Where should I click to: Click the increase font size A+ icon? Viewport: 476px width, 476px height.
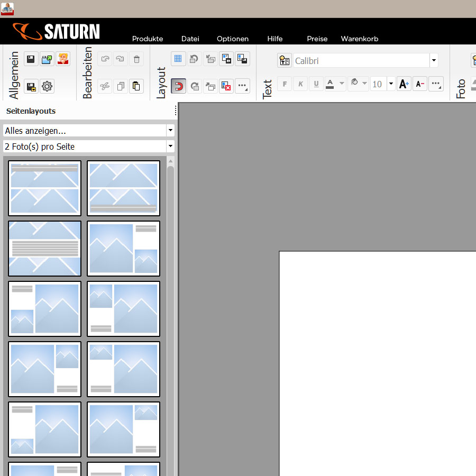pos(404,84)
